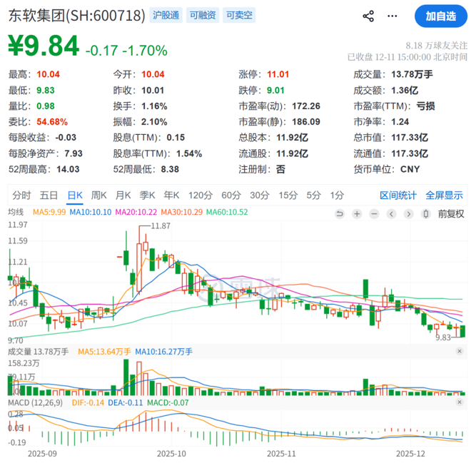Click the 沪股通 tag
The image size is (476, 463).
(x=166, y=15)
